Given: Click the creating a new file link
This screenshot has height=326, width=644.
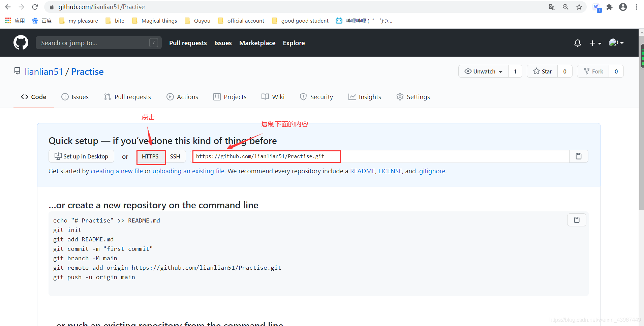Looking at the screenshot, I should coord(117,171).
